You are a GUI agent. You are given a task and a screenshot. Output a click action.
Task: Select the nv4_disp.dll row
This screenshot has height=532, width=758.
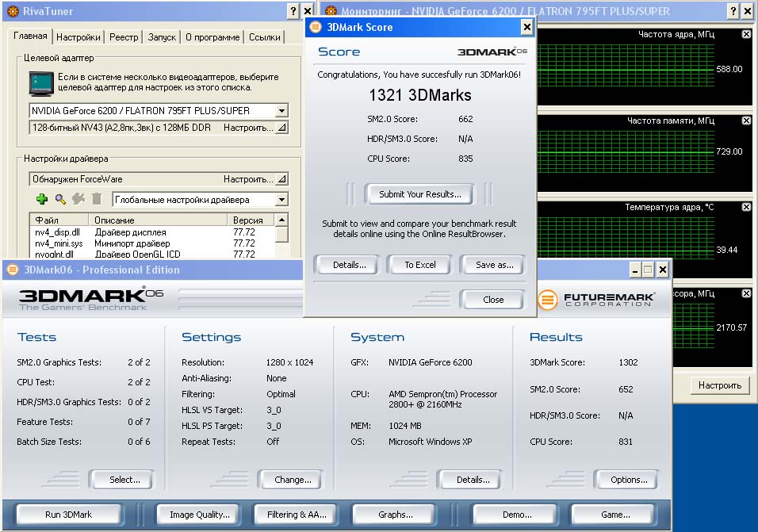pyautogui.click(x=152, y=232)
